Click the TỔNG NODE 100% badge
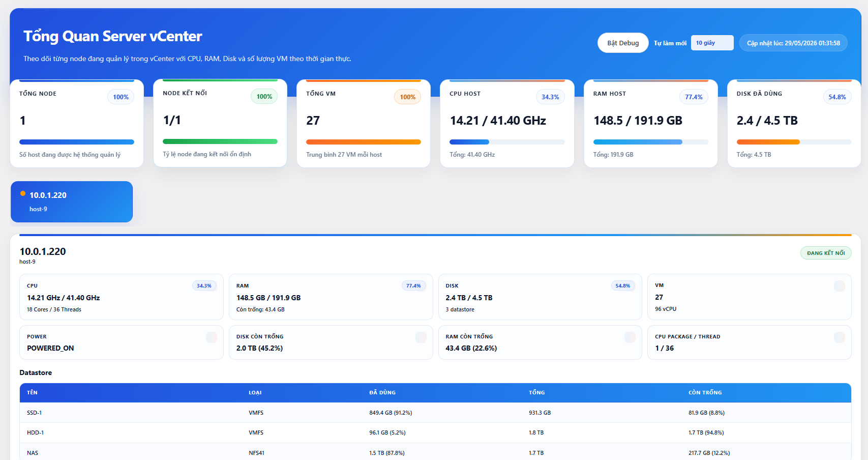 (121, 97)
